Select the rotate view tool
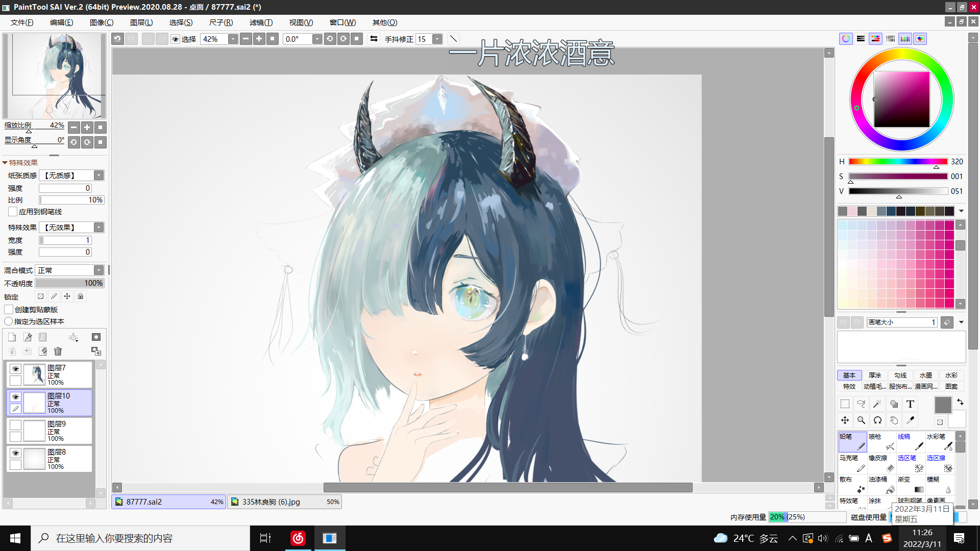The height and width of the screenshot is (551, 980). pyautogui.click(x=877, y=420)
